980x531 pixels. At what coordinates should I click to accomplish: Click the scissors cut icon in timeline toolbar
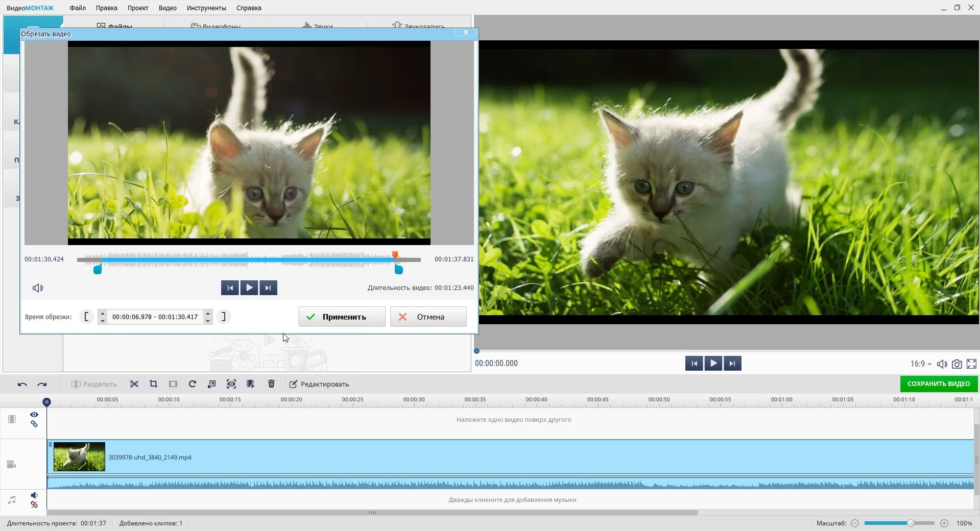[x=134, y=384]
